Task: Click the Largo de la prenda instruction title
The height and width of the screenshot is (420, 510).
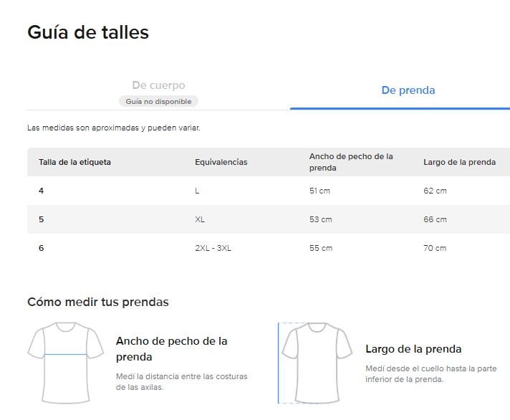Action: click(413, 349)
